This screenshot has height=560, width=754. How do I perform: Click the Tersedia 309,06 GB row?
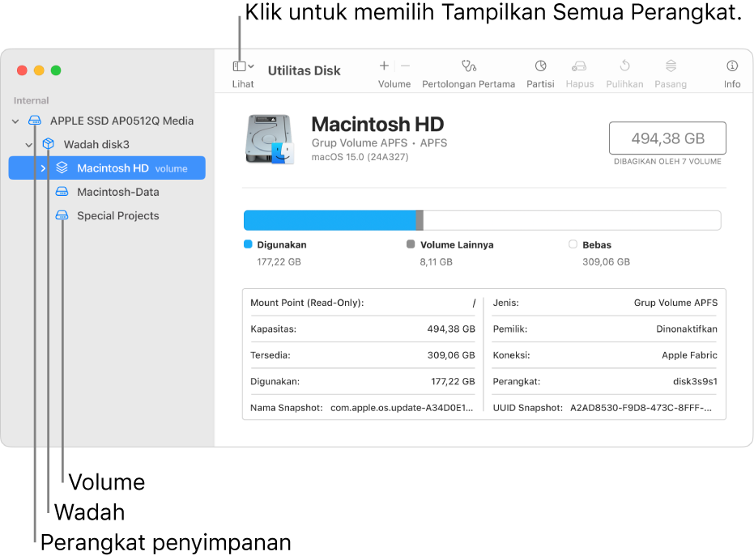point(363,355)
